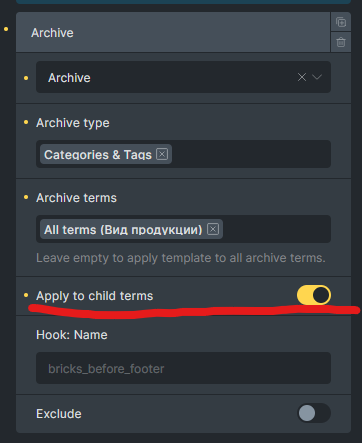Viewport: 362px width, 443px height.
Task: Click the Exclude label
Action: coord(59,414)
